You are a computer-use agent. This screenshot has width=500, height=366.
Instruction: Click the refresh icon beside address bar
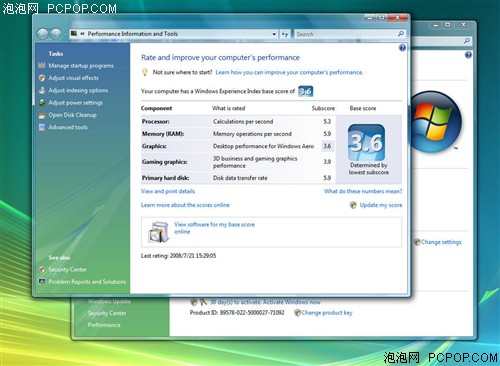pos(285,34)
